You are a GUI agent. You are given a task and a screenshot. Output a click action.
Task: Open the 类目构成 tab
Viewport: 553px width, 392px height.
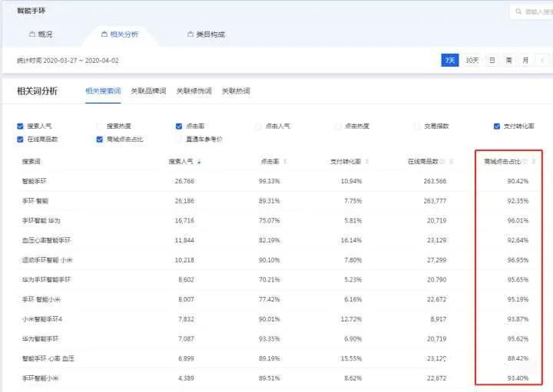click(x=206, y=35)
